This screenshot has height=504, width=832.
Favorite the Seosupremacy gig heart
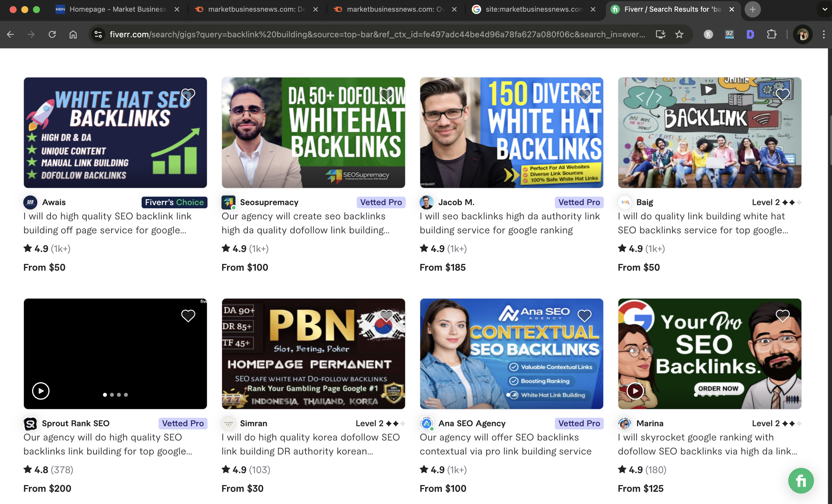point(386,94)
